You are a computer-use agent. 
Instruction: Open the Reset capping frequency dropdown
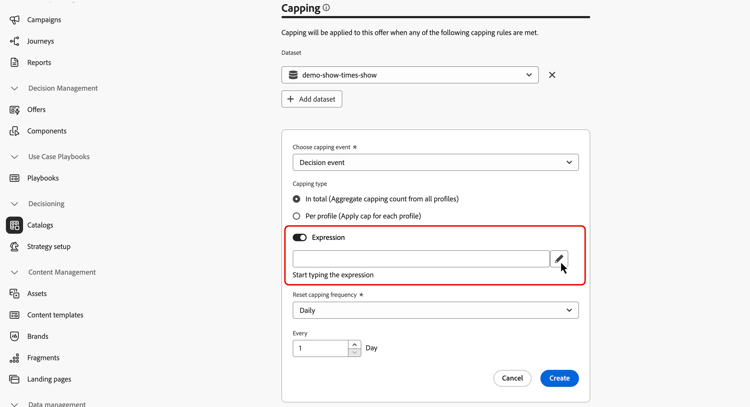pos(435,310)
